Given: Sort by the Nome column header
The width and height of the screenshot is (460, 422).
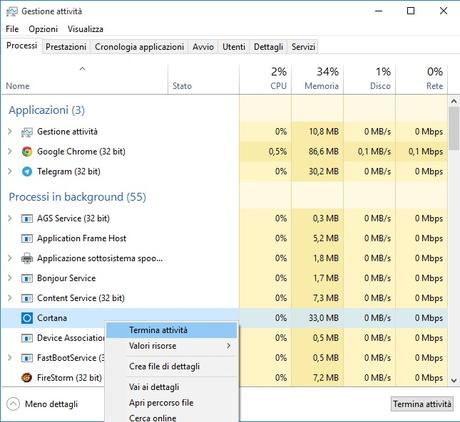Looking at the screenshot, I should tap(85, 79).
